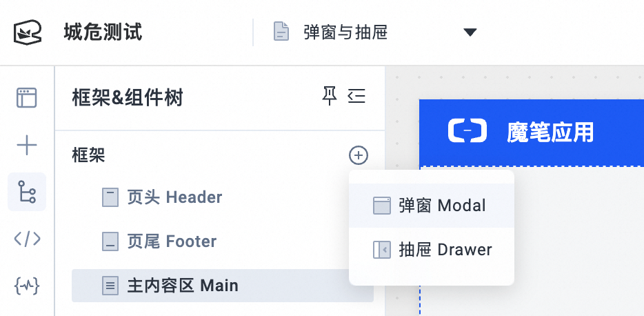Choose 抽屉 Drawer from the popup menu
Image resolution: width=644 pixels, height=316 pixels.
(x=431, y=250)
